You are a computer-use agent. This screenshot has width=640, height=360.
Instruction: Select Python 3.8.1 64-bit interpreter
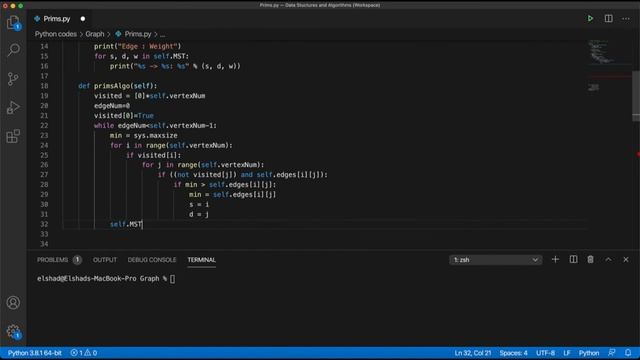pyautogui.click(x=35, y=353)
